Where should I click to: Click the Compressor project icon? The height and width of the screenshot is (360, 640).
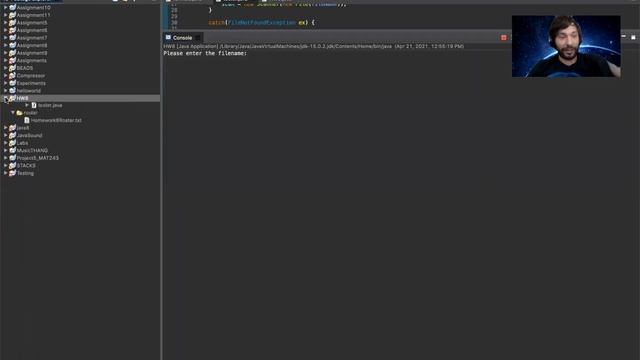pos(12,76)
